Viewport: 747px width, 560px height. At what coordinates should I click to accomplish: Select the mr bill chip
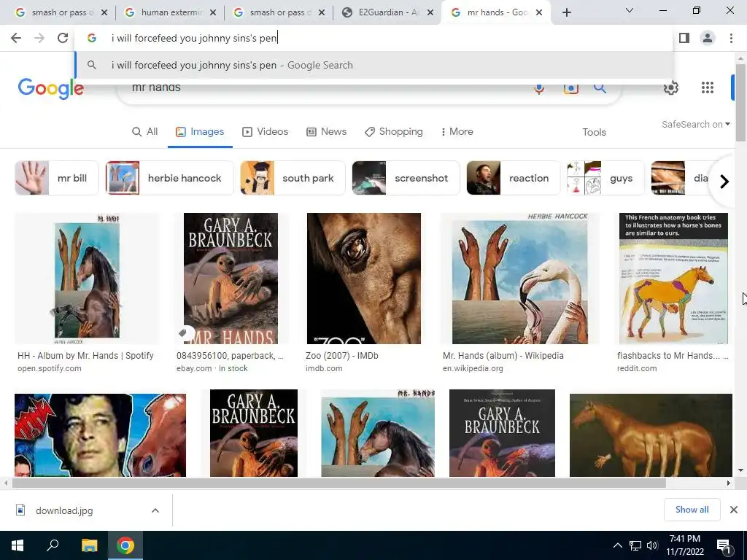click(57, 178)
